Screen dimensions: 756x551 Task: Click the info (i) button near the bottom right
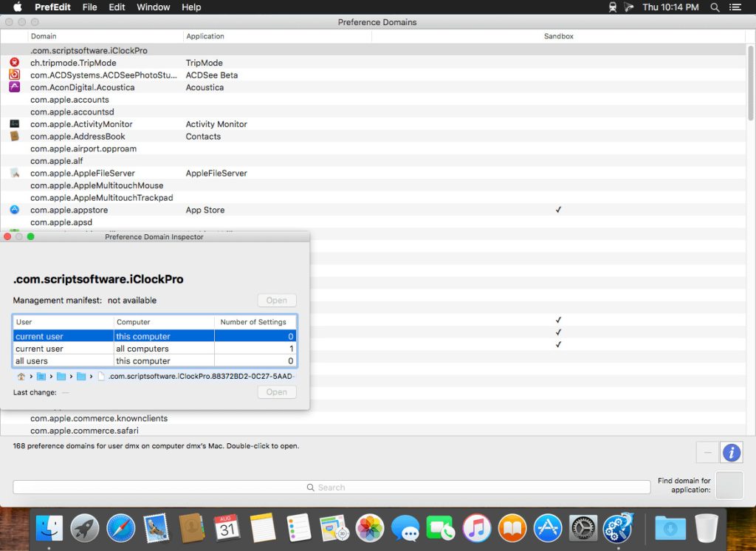[x=731, y=452]
